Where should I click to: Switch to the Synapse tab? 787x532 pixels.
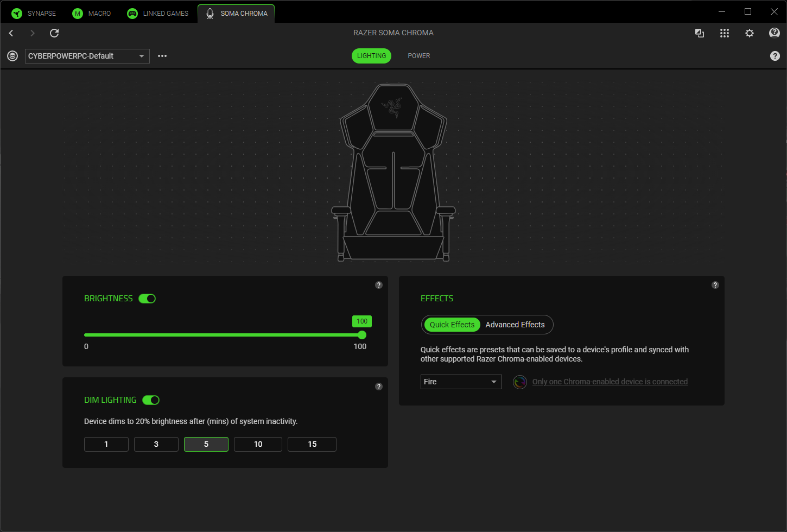(x=34, y=14)
